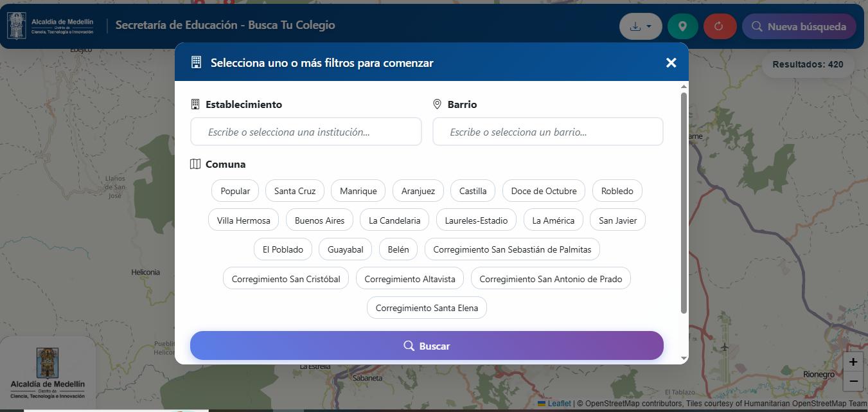
Task: Close the filter selection dialog
Action: [671, 62]
